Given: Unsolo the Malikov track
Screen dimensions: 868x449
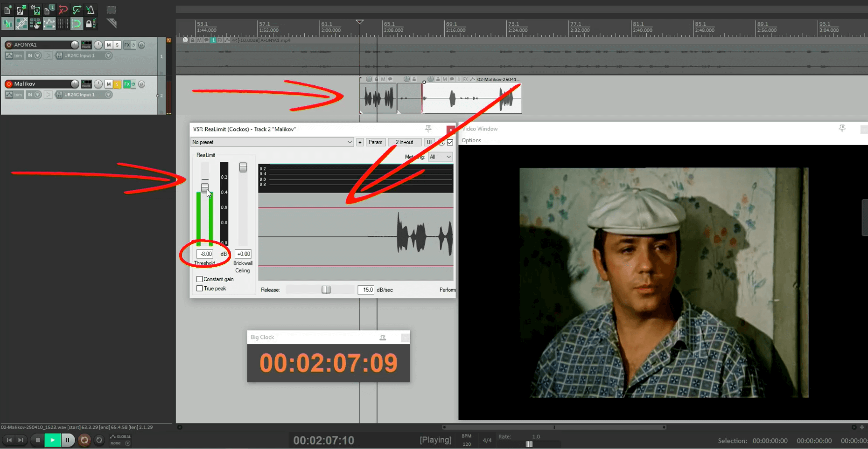Looking at the screenshot, I should point(117,84).
